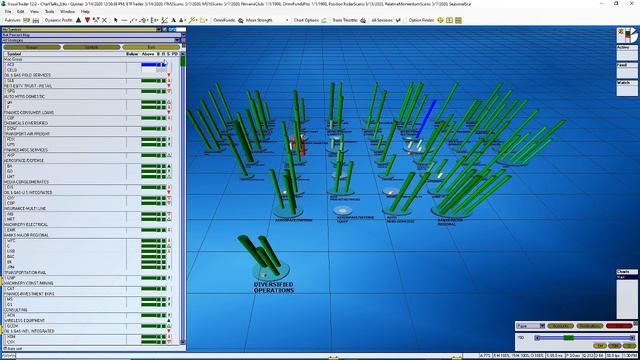This screenshot has width=640, height=360.
Task: Click the pie chart icon in the top-right panel
Action: 633,35
